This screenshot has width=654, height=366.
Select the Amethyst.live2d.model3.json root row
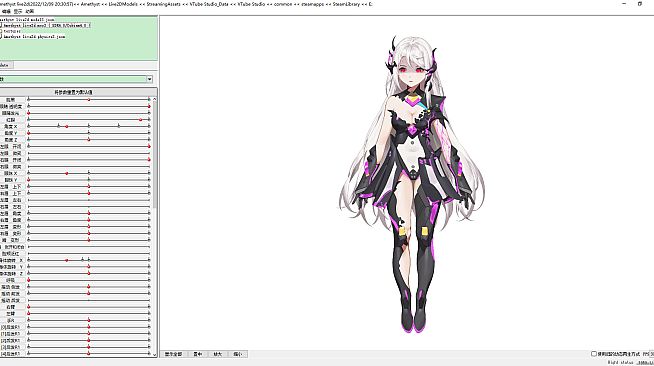click(x=27, y=20)
